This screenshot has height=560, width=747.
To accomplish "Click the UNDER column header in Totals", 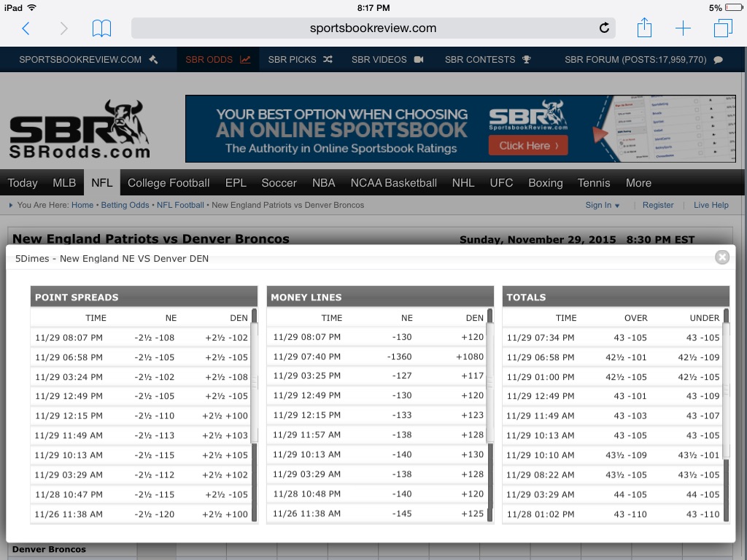I will (705, 318).
